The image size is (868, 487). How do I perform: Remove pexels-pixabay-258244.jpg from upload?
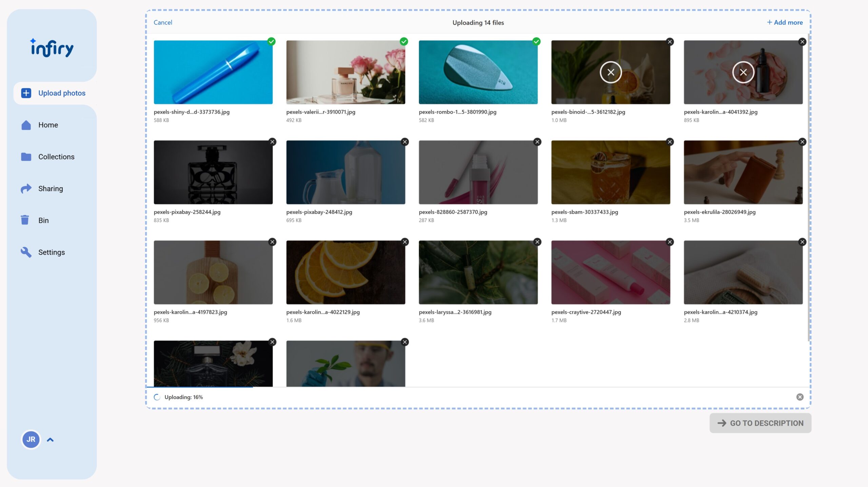(272, 142)
